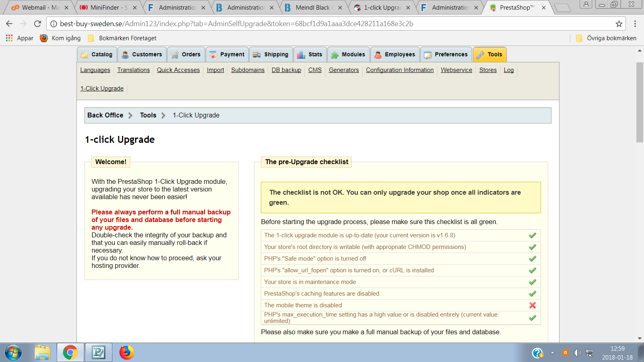
Task: Open the Stats admin tab
Action: pyautogui.click(x=310, y=55)
